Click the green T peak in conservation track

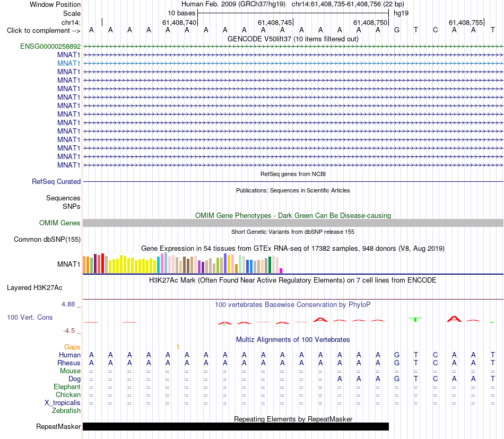[x=415, y=319]
